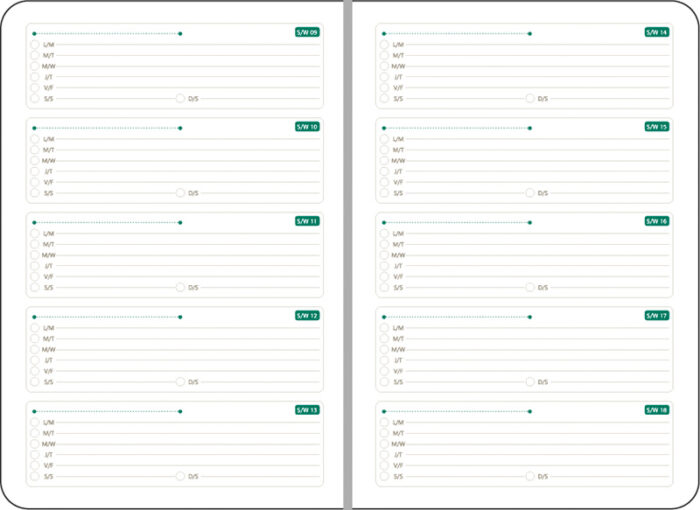Tick the D/S circle in week 10
Screen dimensions: 700x510
tap(181, 193)
